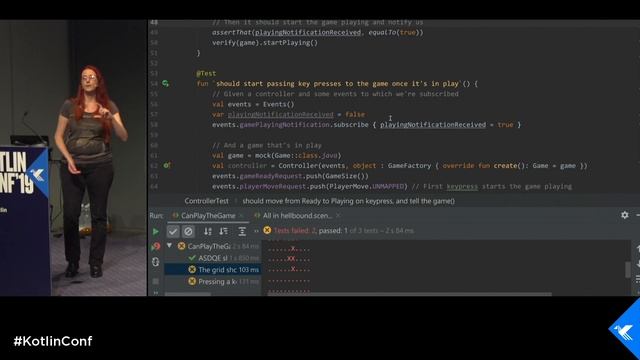Click the override gutter icon next to controller line
Screen dimensions: 640x360
click(x=167, y=165)
